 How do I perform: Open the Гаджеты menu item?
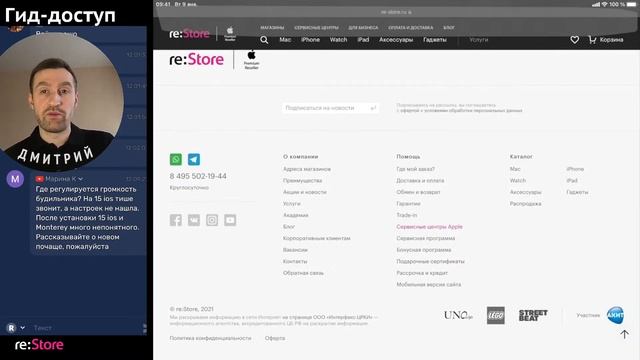[435, 40]
